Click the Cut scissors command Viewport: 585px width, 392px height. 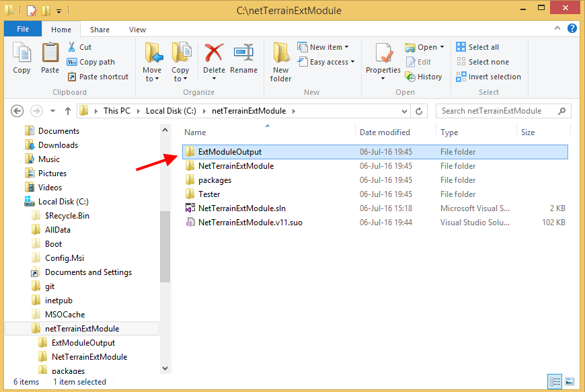click(79, 47)
